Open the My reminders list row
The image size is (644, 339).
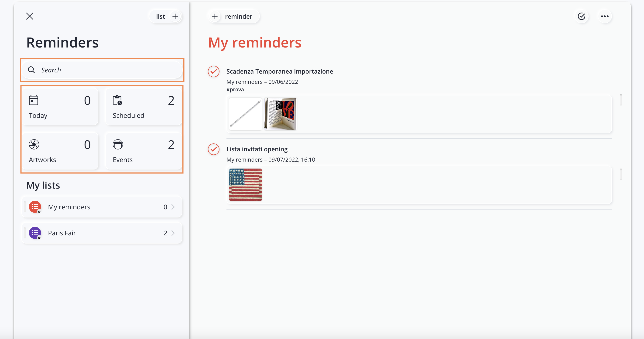[102, 207]
